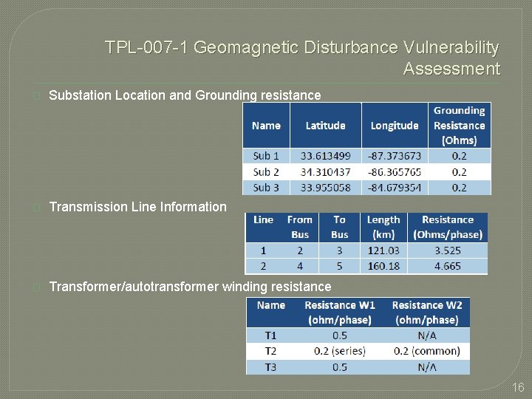This screenshot has width=532, height=399.
Task: Click the 'From Bus' column header
Action: coord(300,228)
